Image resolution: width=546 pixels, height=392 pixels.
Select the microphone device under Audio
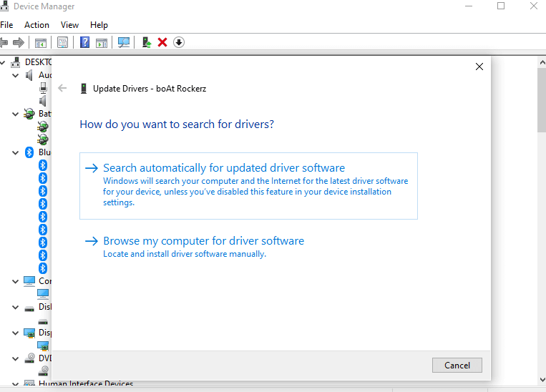coord(43,88)
